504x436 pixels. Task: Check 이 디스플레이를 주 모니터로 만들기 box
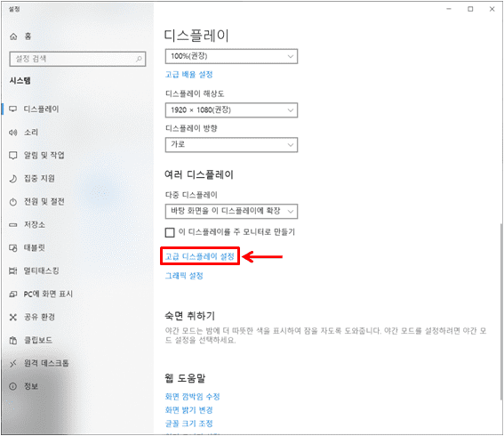(x=170, y=232)
